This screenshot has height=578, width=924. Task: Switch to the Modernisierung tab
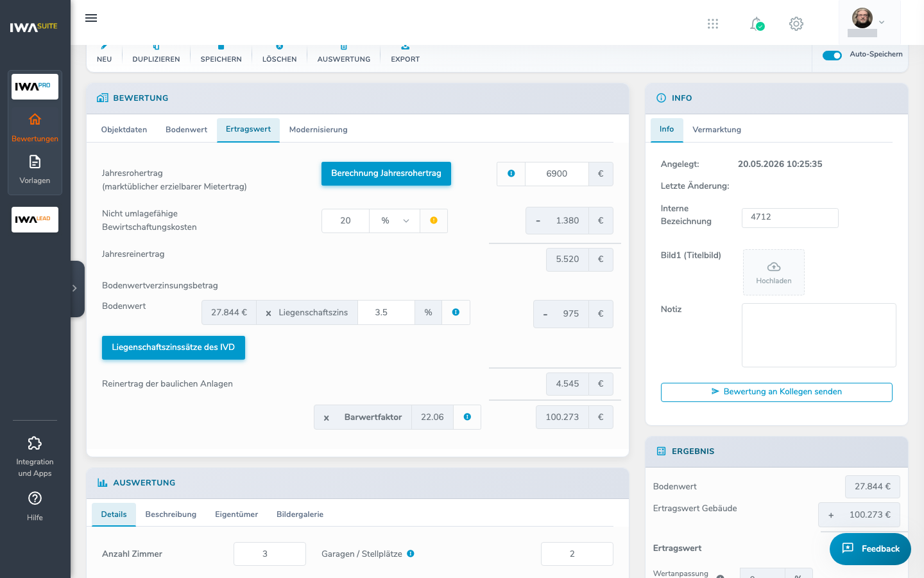click(x=318, y=130)
